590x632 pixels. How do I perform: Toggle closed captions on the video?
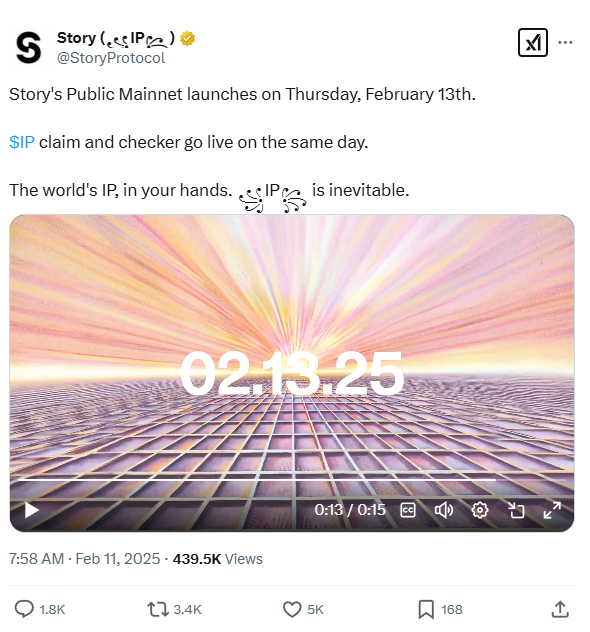408,510
